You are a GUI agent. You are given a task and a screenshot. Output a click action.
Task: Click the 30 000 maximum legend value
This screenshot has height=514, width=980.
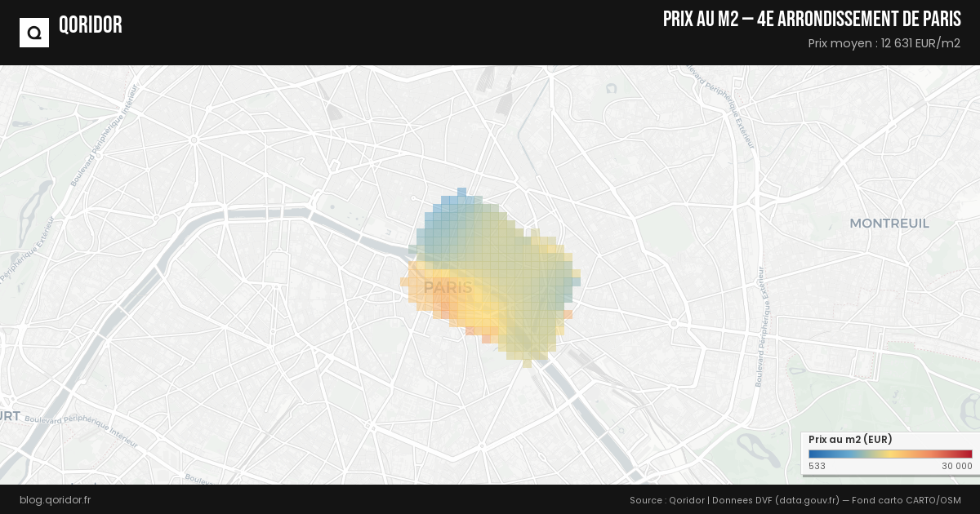[x=956, y=466]
